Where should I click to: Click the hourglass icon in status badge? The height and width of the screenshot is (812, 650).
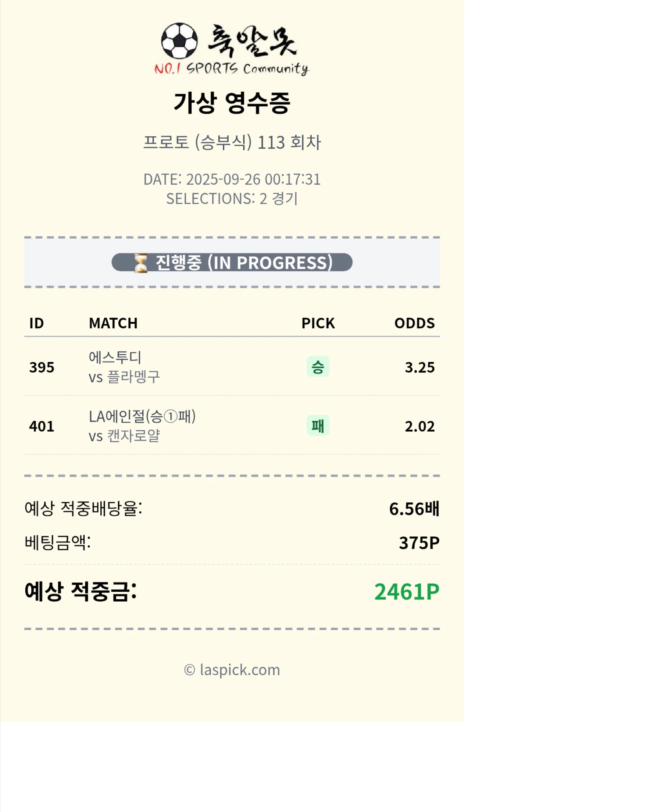click(x=141, y=263)
